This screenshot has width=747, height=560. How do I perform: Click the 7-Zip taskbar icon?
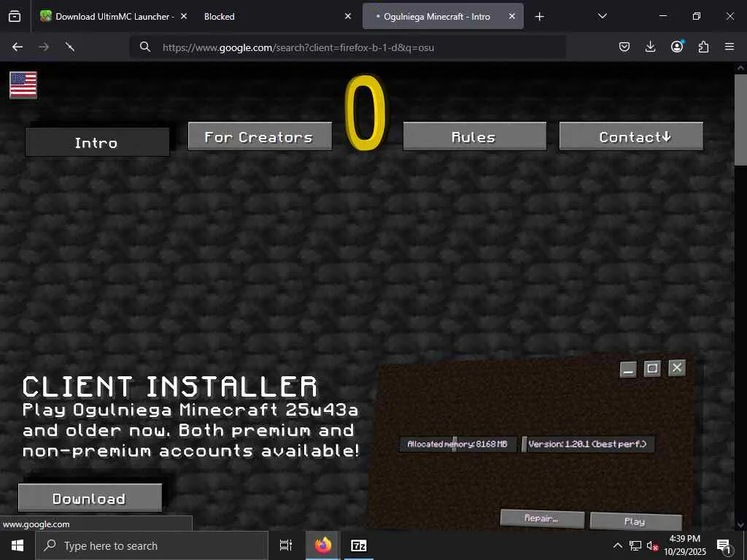(x=359, y=545)
